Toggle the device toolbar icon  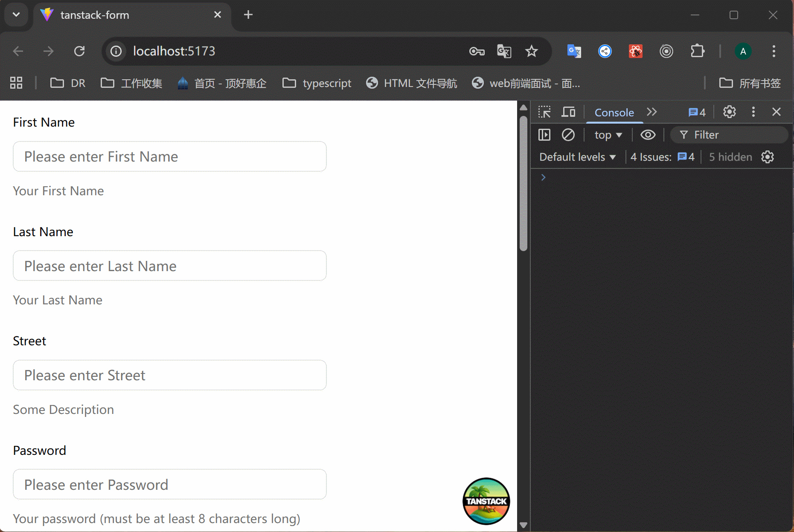click(568, 112)
